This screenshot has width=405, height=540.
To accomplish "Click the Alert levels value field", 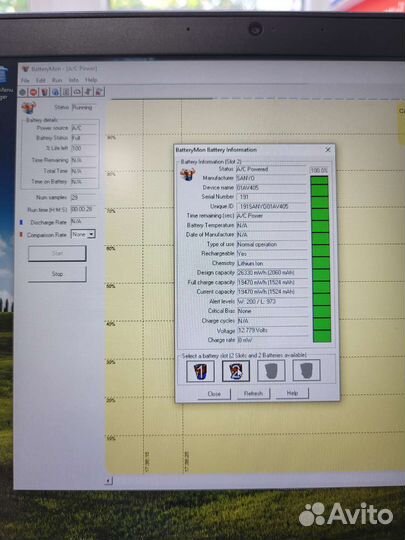I will click(272, 302).
